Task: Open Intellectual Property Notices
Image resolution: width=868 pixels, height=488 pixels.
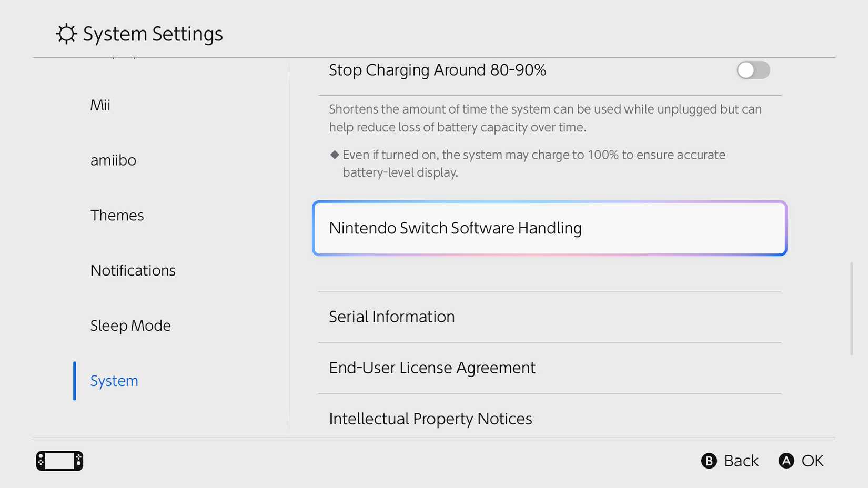Action: pos(430,419)
